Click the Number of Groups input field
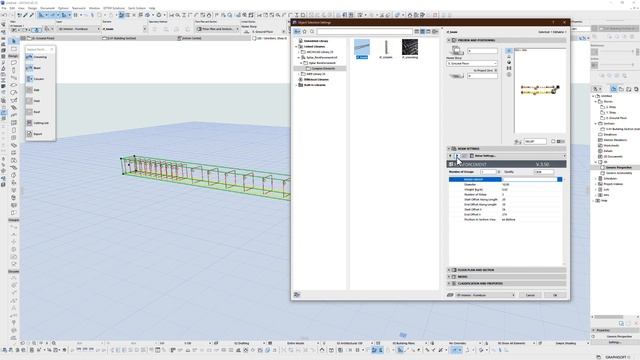The height and width of the screenshot is (360, 640). point(489,172)
